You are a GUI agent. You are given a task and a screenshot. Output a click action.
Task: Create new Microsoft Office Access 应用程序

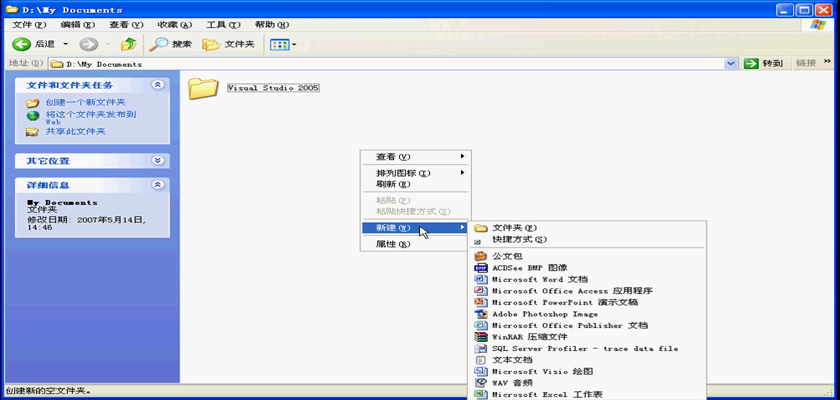[588, 291]
